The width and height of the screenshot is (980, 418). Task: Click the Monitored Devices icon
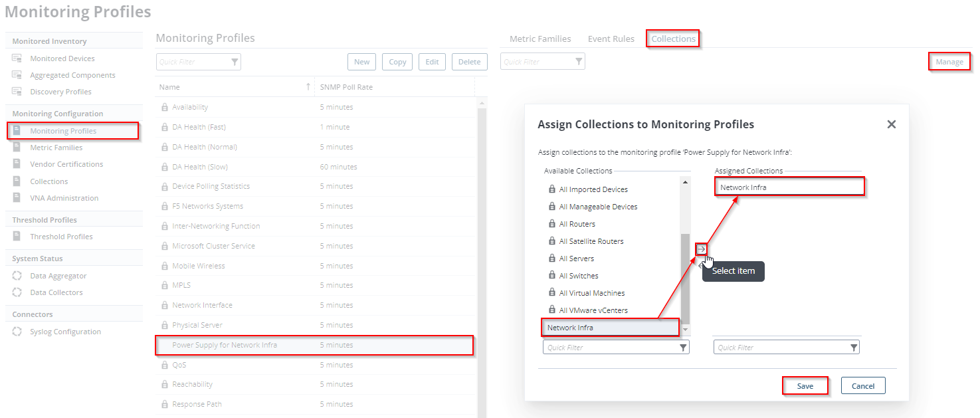point(17,58)
